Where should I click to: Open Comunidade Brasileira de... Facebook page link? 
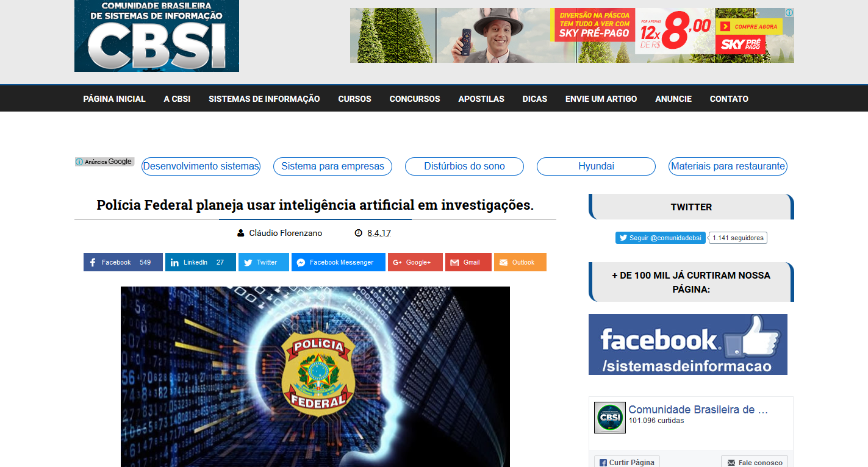[698, 410]
